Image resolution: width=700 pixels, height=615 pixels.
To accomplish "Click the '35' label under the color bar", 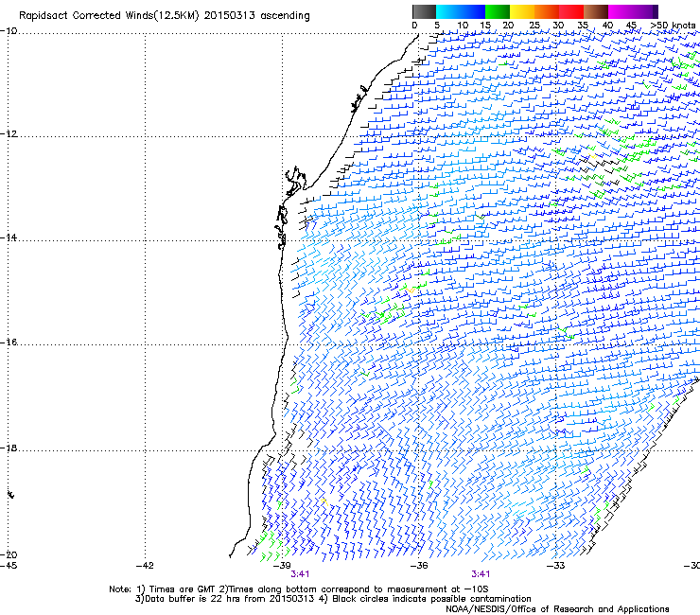I will pos(583,26).
